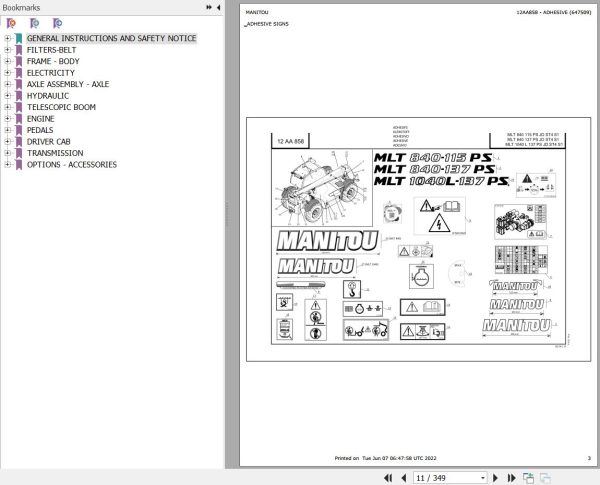
Task: Open the ELECTRICITY bookmark
Action: [x=51, y=73]
